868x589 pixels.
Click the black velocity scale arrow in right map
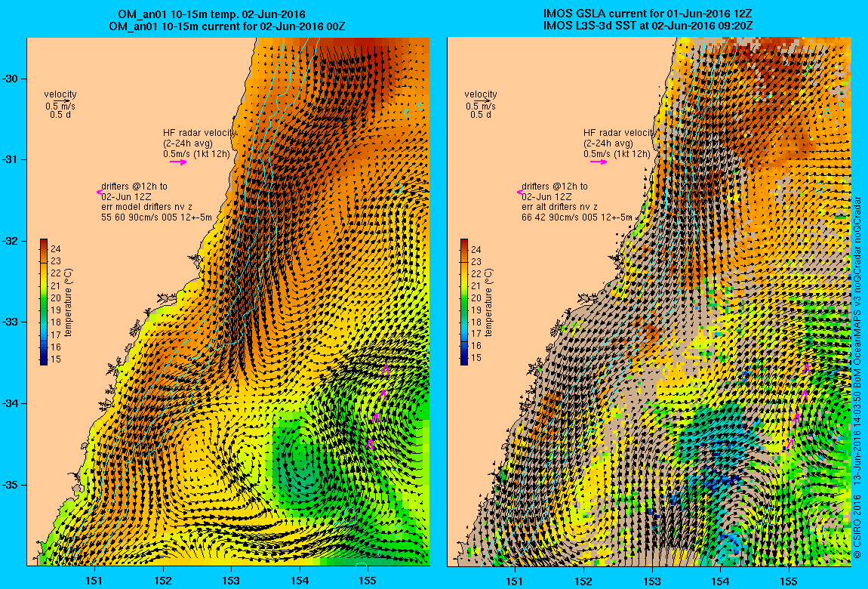point(483,100)
